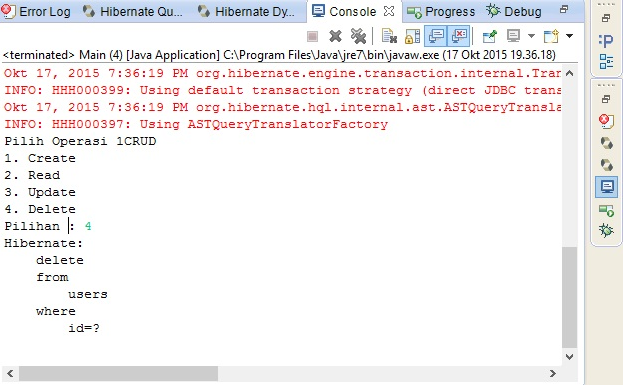Open Debug view from the sidebar bug icon
The image size is (623, 385).
606,230
